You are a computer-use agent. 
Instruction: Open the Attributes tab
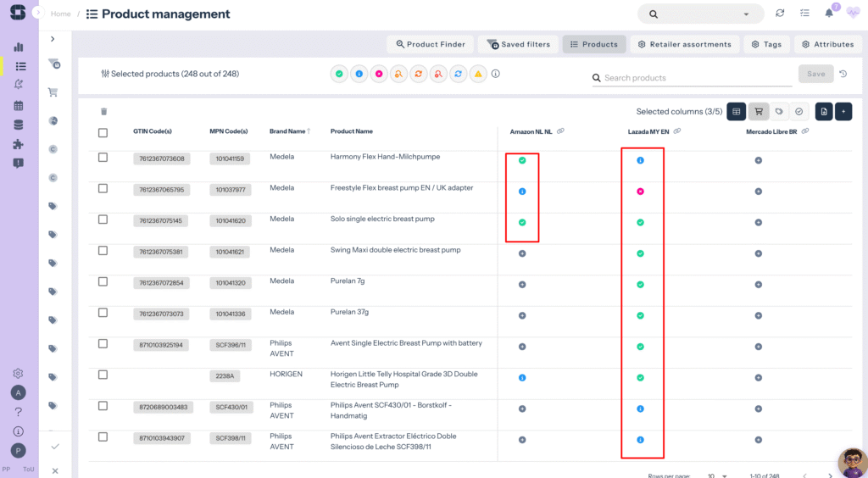pos(827,44)
